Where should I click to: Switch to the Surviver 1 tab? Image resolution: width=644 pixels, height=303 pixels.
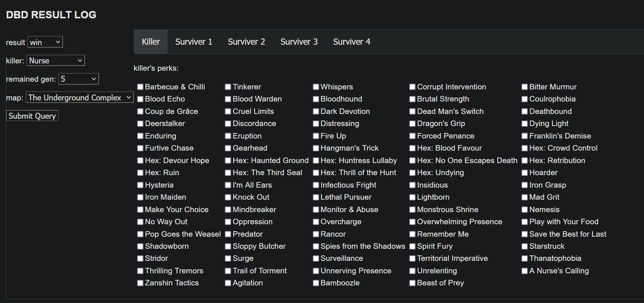[x=194, y=42]
